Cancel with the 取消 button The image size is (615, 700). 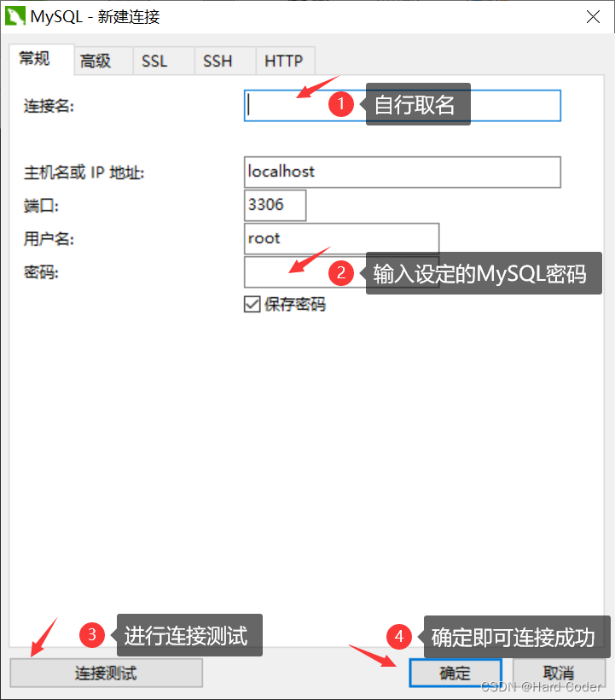[x=559, y=673]
